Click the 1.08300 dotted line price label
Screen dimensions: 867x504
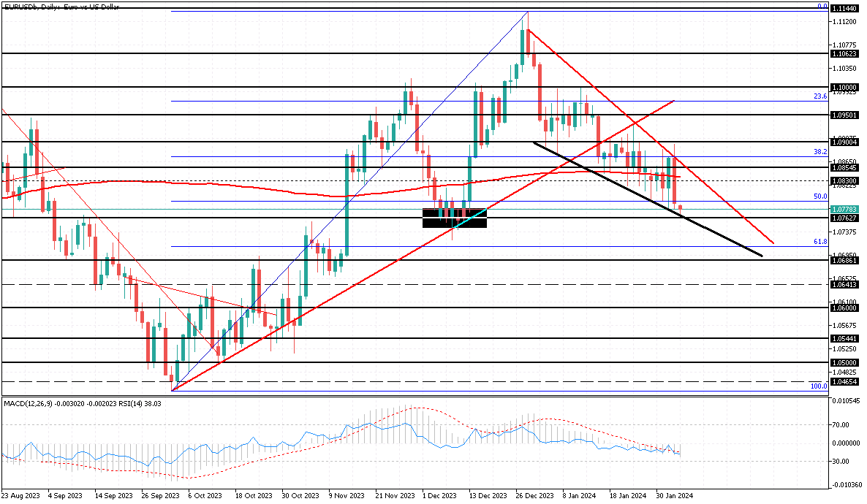click(845, 180)
